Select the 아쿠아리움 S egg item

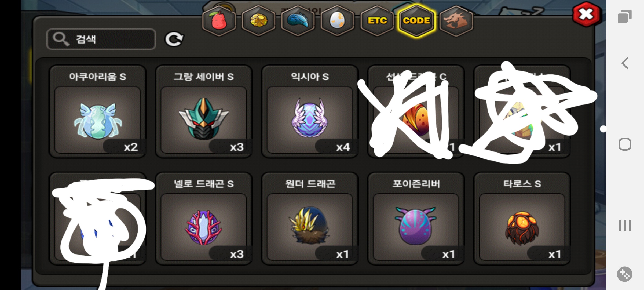(97, 111)
